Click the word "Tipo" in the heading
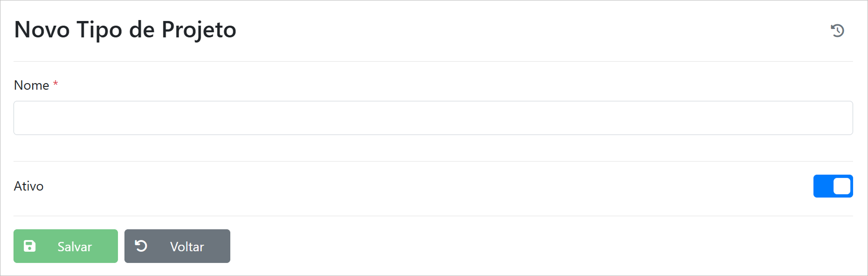 pos(99,30)
